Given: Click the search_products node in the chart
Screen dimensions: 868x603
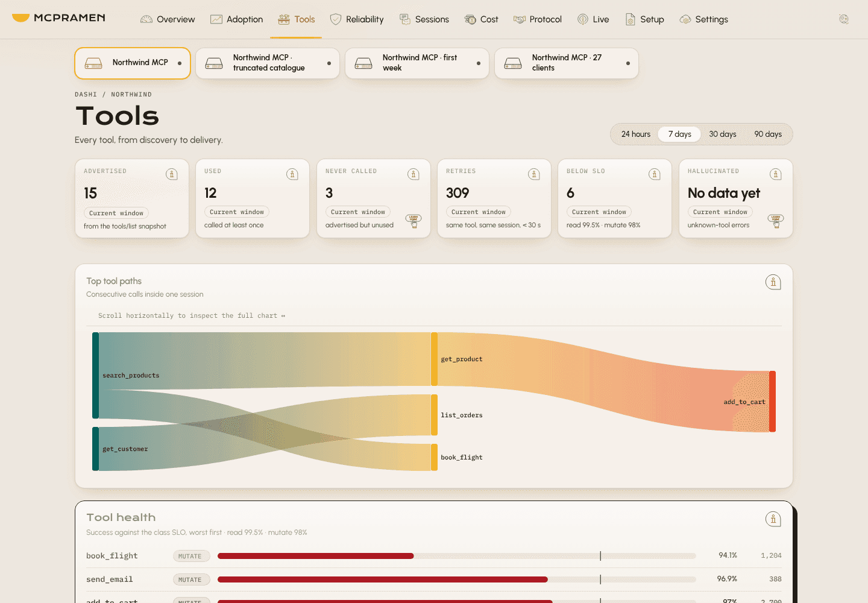Looking at the screenshot, I should [x=95, y=375].
